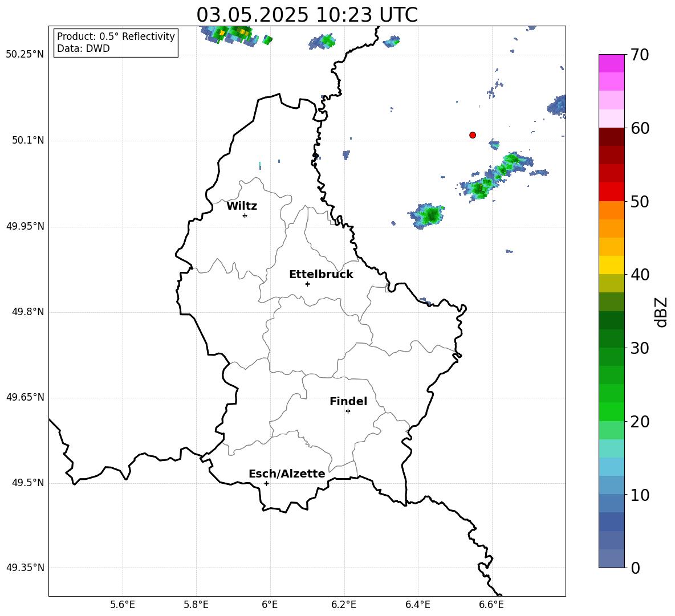Viewport: 675px width, 616px height.
Task: Click the 70 tick on colorbar
Action: (639, 55)
